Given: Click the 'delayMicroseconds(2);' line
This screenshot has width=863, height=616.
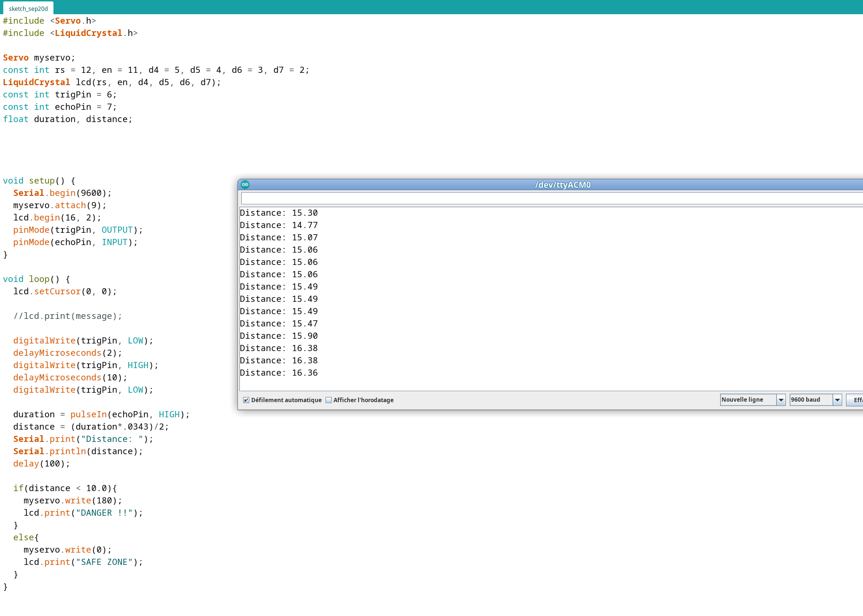Looking at the screenshot, I should point(68,353).
